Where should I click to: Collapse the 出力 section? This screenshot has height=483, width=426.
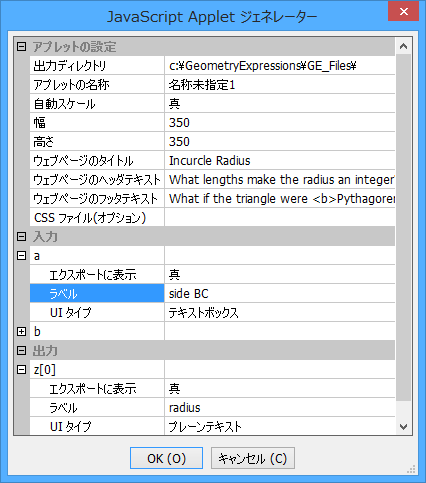pos(21,350)
